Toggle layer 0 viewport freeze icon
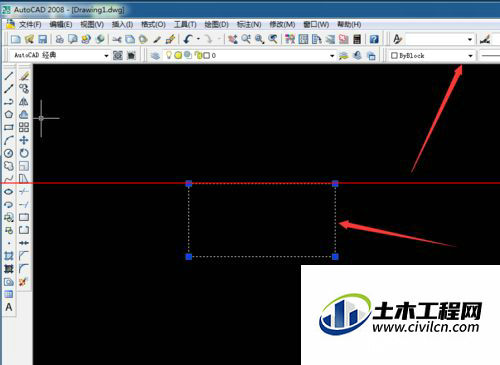500x365 pixels. pyautogui.click(x=188, y=55)
